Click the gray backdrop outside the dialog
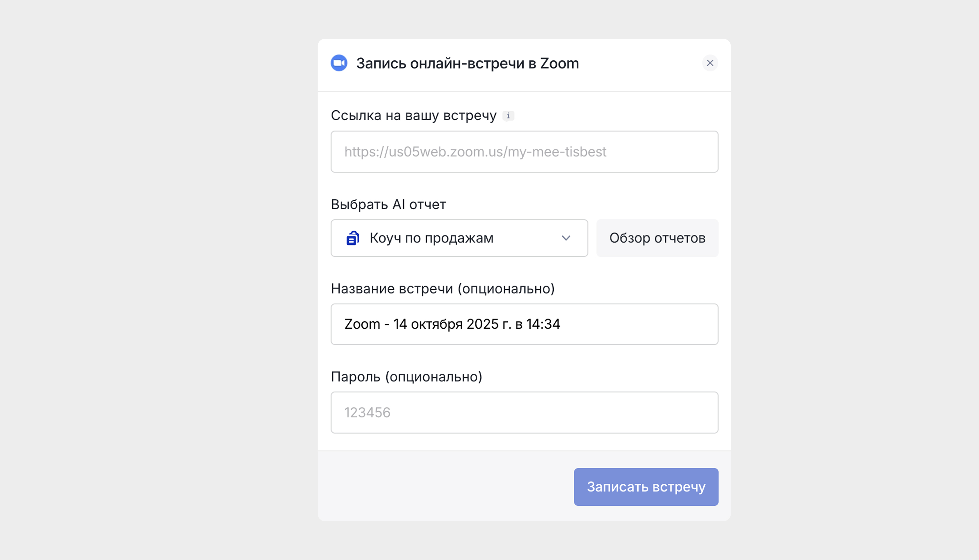 (154, 269)
